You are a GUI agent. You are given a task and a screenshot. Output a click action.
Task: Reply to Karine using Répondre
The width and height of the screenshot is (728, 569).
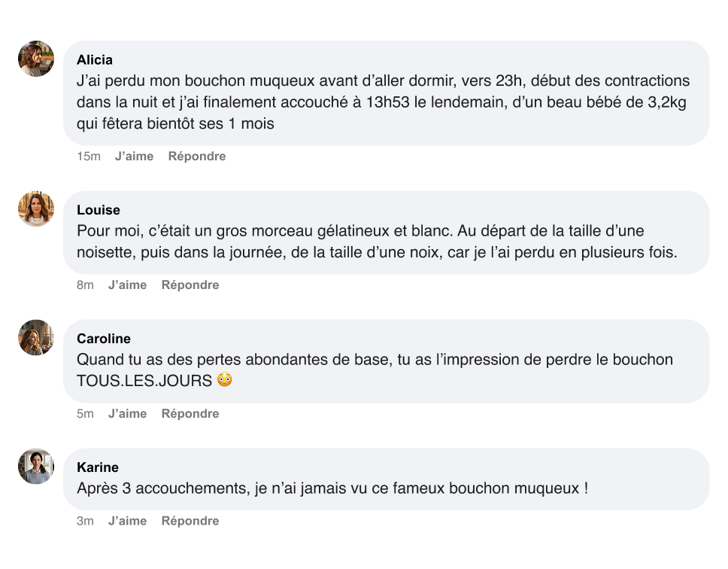tap(190, 520)
